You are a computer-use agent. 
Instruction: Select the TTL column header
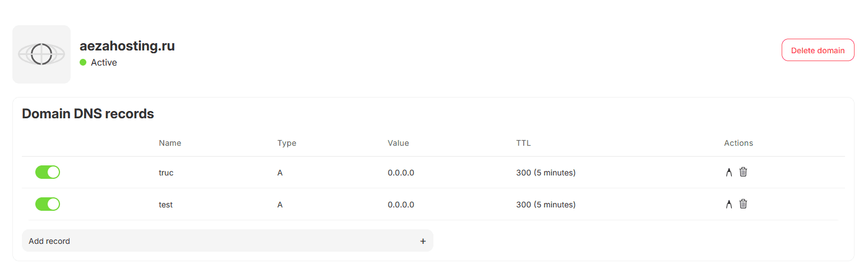[x=523, y=143]
